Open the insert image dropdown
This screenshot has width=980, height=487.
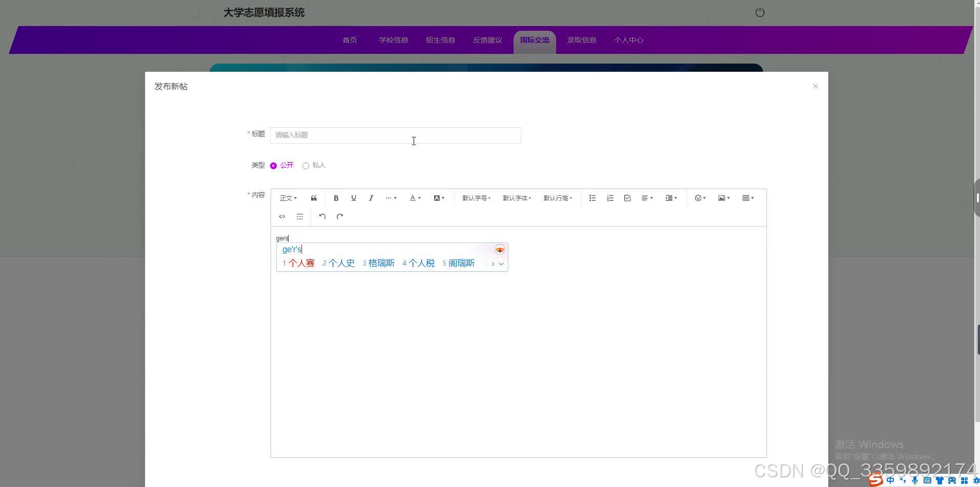pyautogui.click(x=724, y=198)
